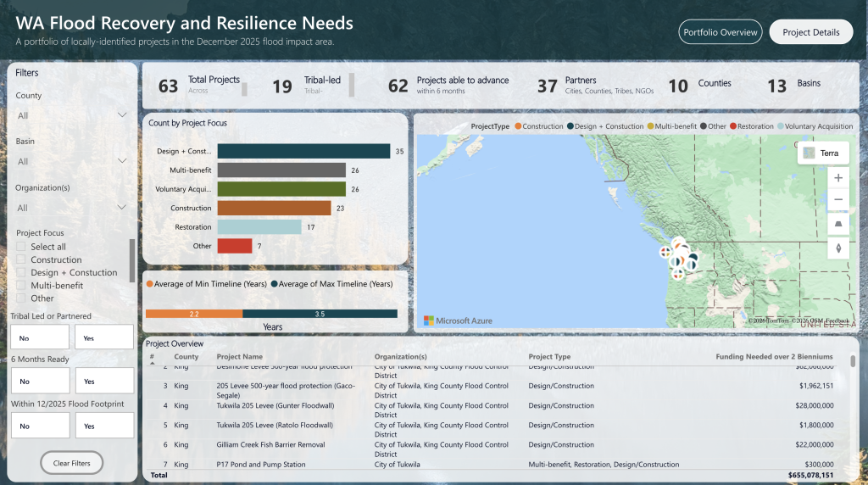Image resolution: width=868 pixels, height=485 pixels.
Task: Open the Terra map style picker
Action: pos(820,153)
